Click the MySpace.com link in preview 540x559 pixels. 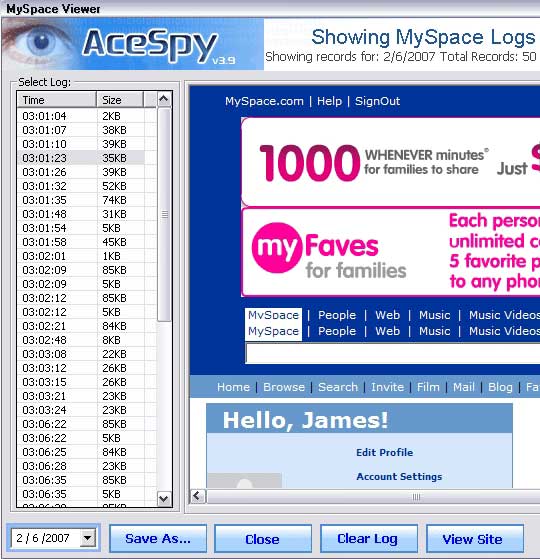pyautogui.click(x=264, y=101)
